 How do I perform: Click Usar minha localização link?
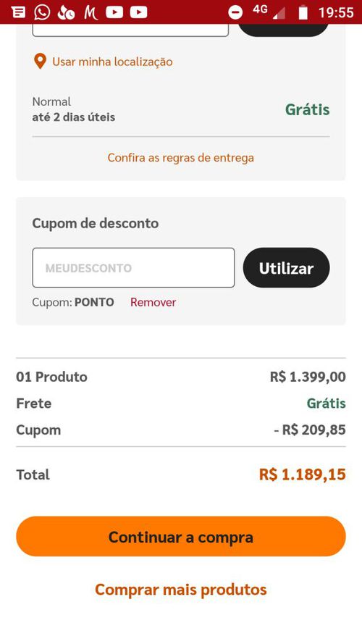pyautogui.click(x=112, y=62)
